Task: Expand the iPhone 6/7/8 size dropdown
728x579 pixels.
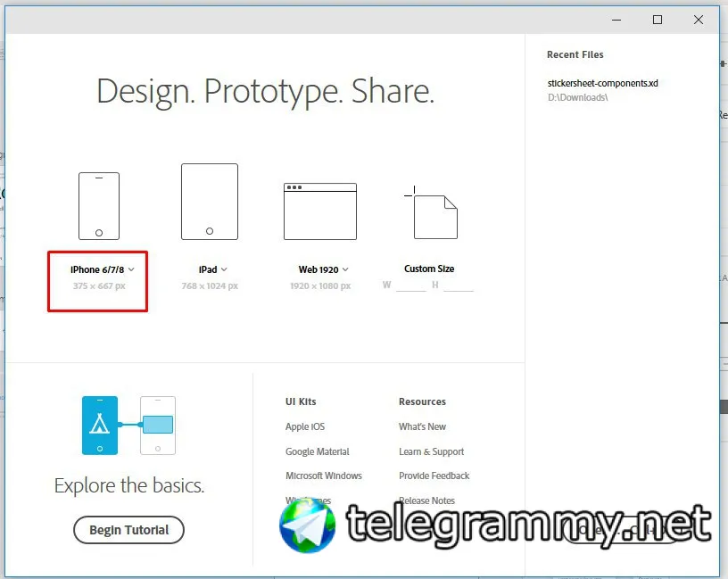Action: [x=131, y=269]
